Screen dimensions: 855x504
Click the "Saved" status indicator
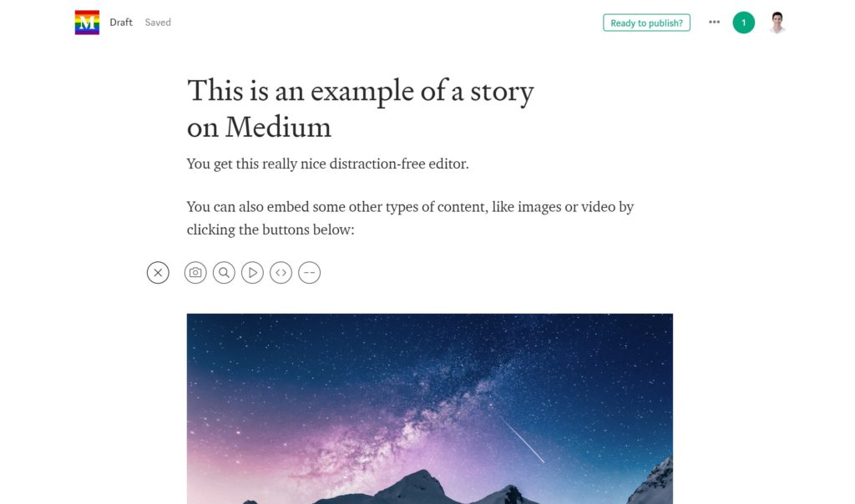point(158,23)
